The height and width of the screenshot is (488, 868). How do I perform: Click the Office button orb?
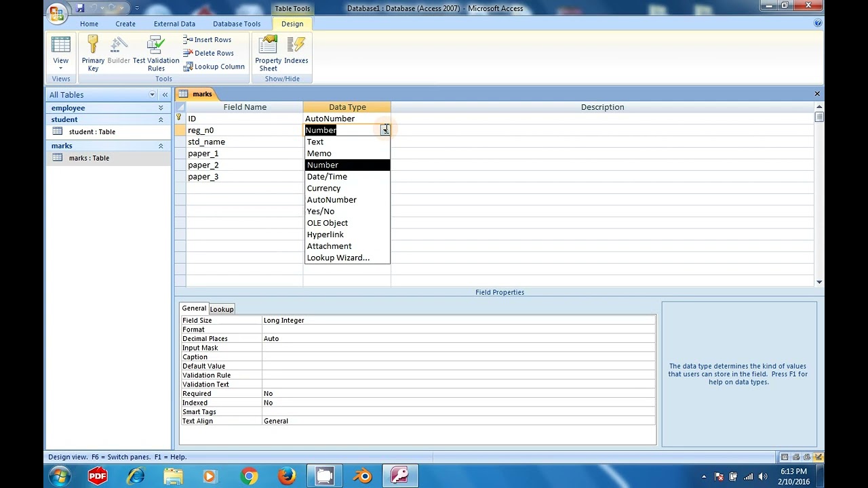point(57,12)
